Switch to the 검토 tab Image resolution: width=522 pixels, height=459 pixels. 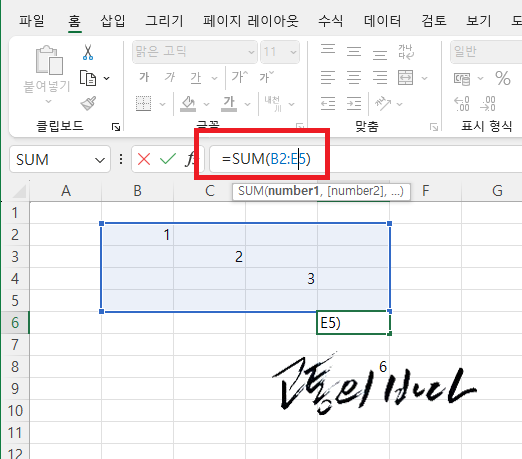(434, 21)
